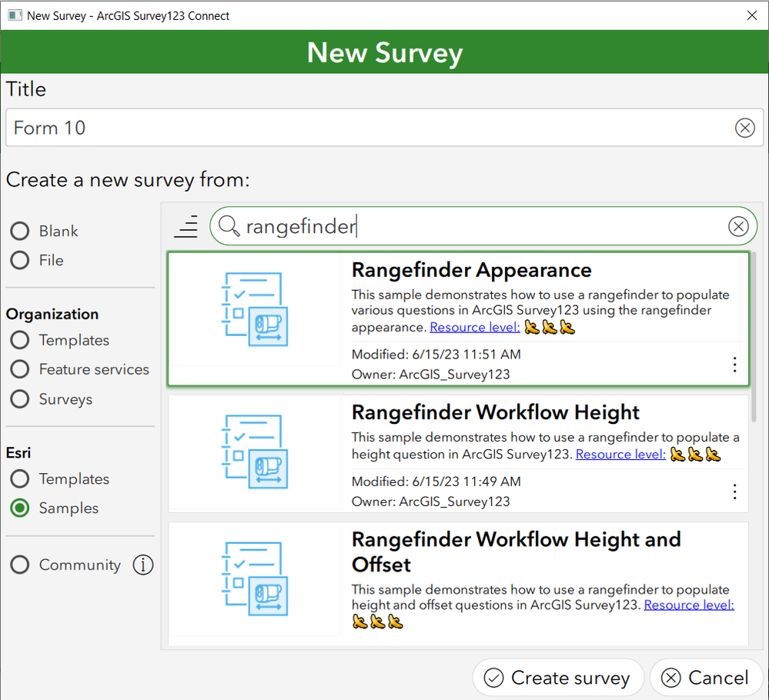Select the Blank radio option
Image resolution: width=769 pixels, height=700 pixels.
[19, 231]
